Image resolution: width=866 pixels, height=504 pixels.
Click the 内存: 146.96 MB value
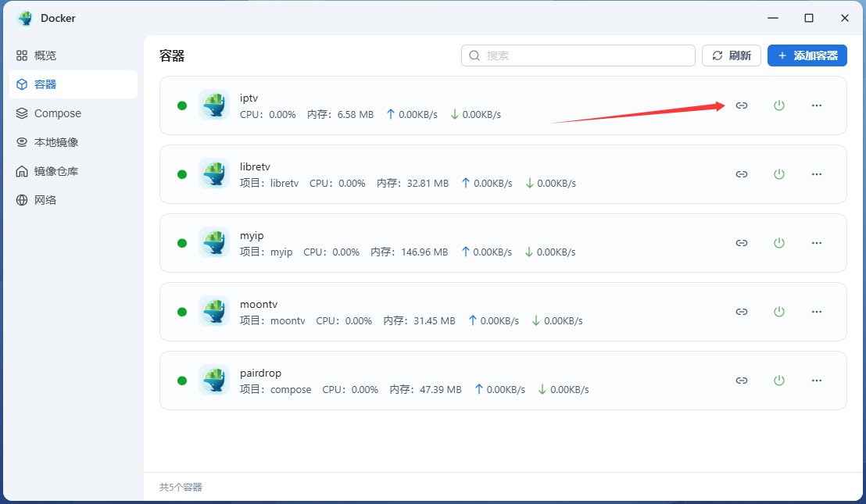pyautogui.click(x=410, y=252)
